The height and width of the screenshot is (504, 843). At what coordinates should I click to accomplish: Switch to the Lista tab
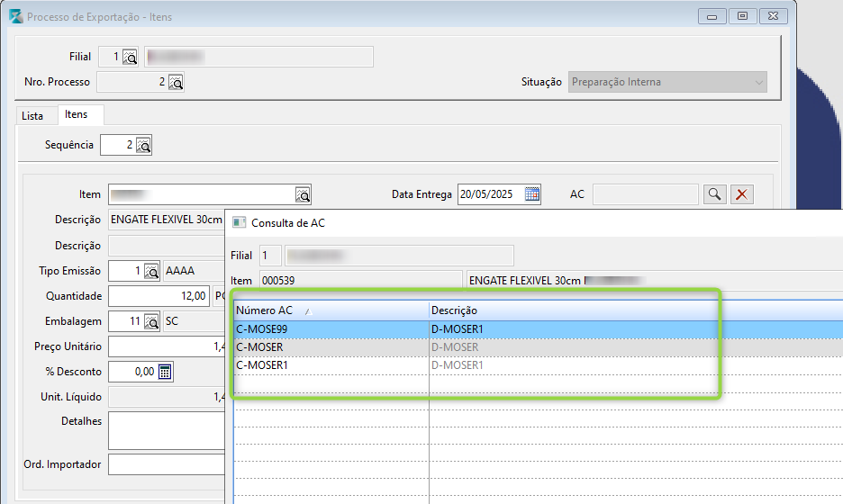pos(32,115)
